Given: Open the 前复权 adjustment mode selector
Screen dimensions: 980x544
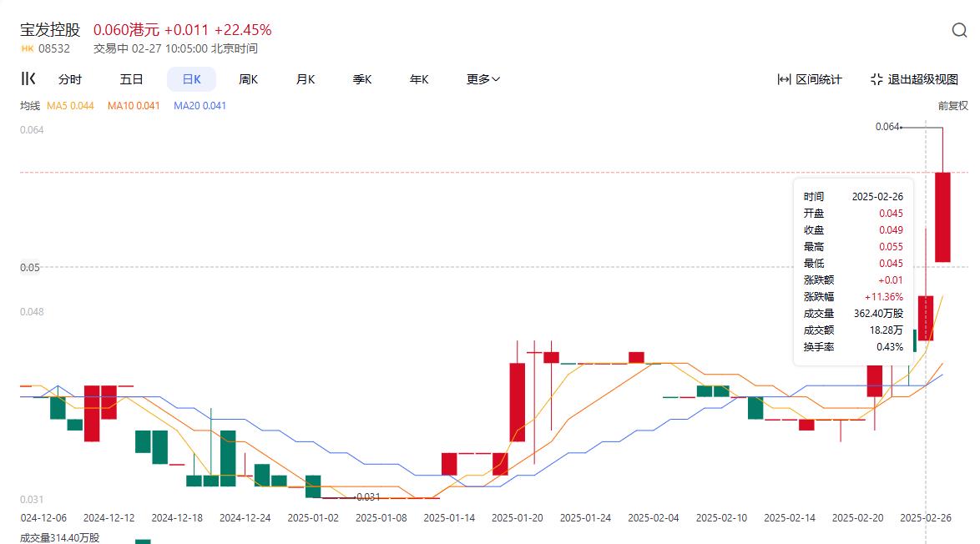Looking at the screenshot, I should (x=952, y=106).
